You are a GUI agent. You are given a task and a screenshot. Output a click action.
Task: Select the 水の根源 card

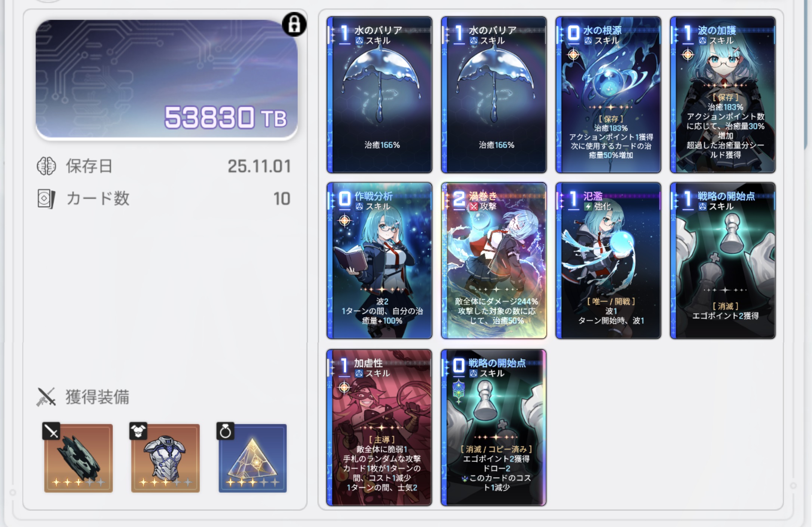pyautogui.click(x=608, y=95)
